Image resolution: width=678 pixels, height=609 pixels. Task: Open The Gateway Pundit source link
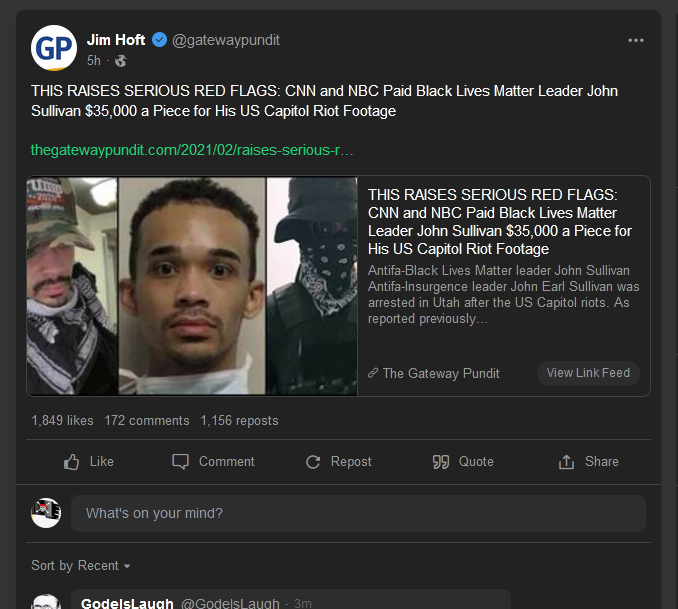(x=441, y=373)
